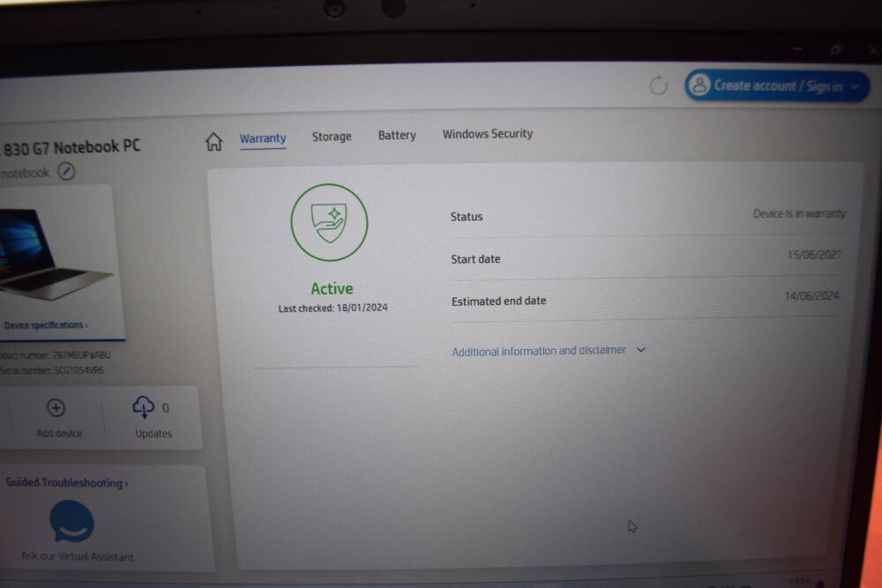Click the "Estimated end date" label

coord(499,301)
